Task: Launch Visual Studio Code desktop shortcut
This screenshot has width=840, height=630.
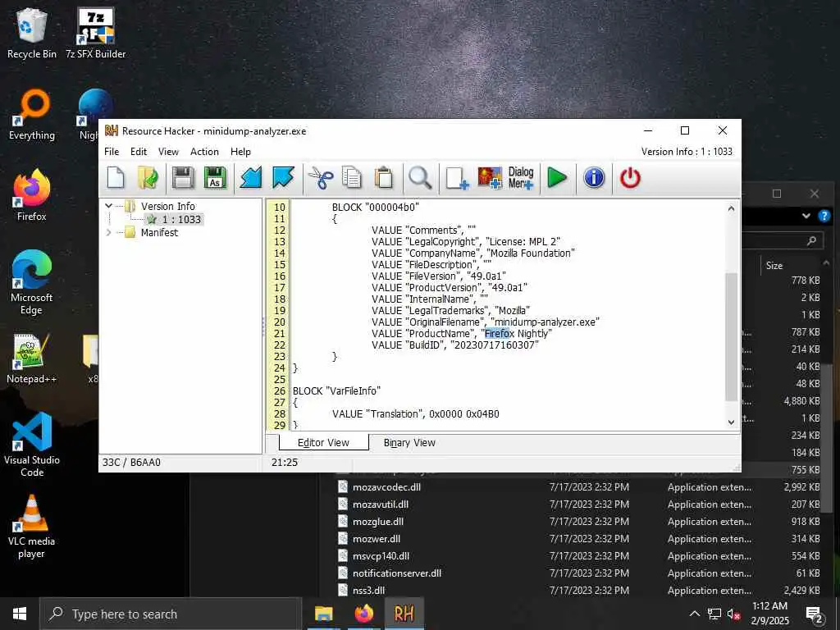Action: tap(32, 445)
